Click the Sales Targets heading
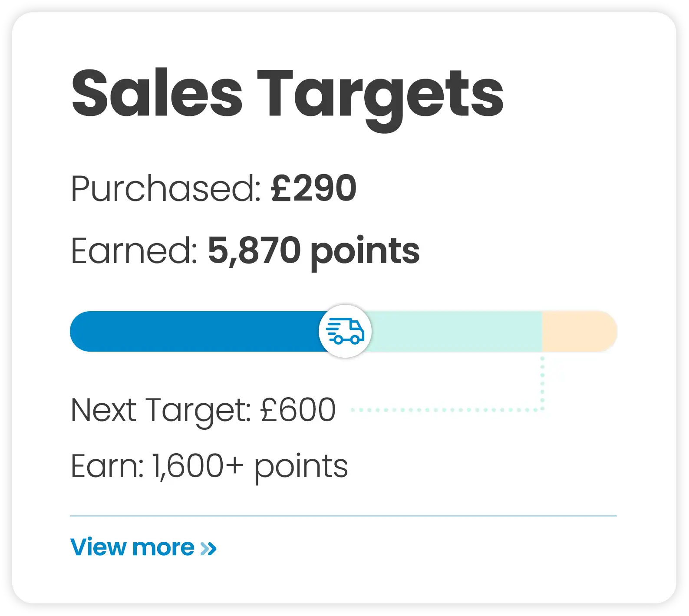689x616 pixels. [287, 93]
